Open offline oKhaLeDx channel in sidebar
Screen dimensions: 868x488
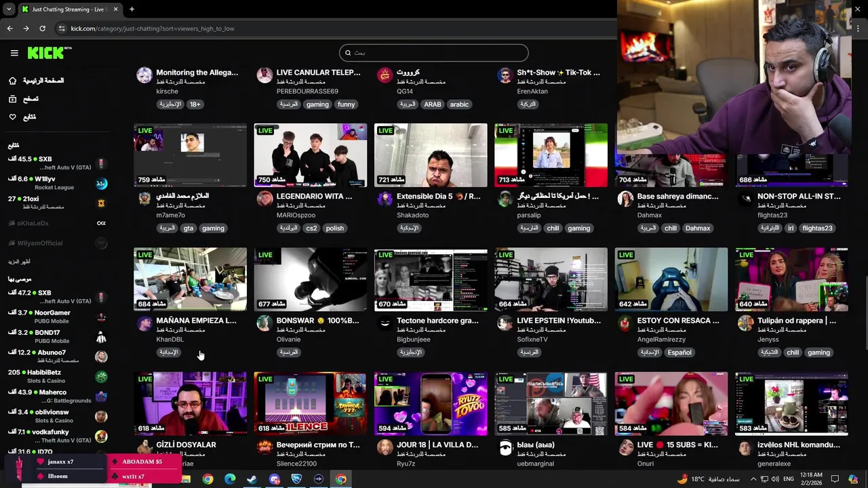[57, 223]
